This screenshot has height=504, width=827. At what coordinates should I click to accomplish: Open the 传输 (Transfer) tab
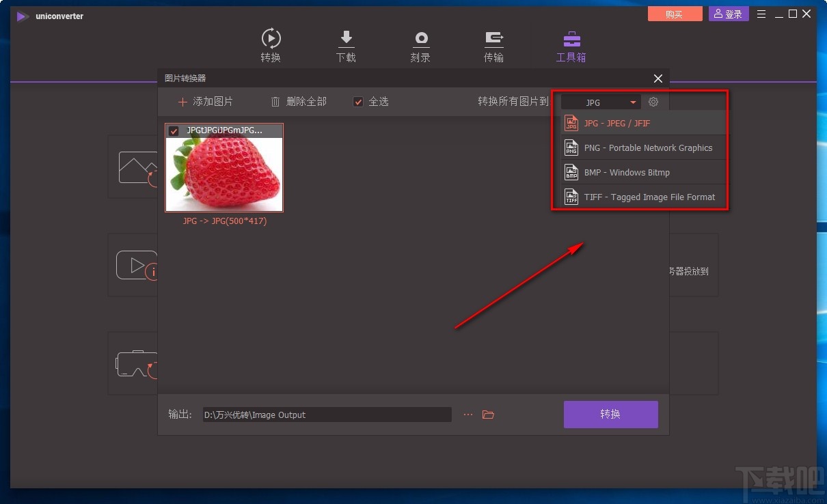[x=493, y=46]
